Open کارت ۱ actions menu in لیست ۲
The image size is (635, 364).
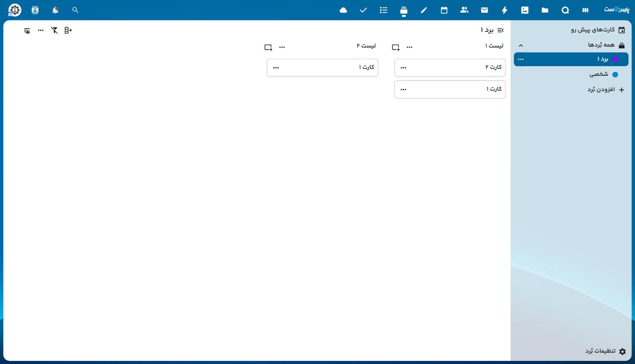276,68
